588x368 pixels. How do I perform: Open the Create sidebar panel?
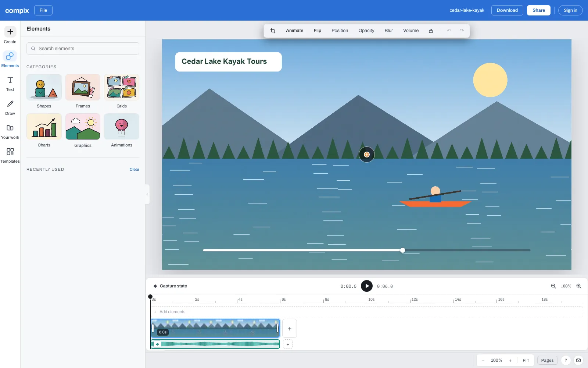[10, 35]
